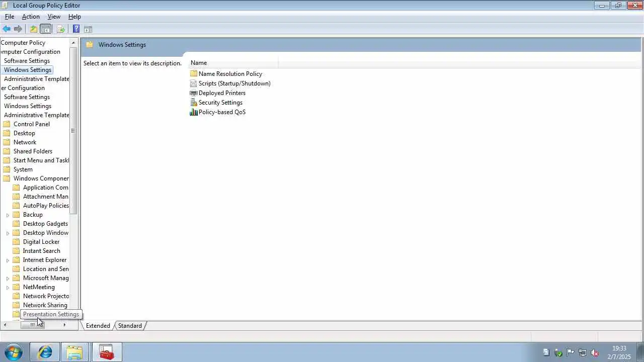The width and height of the screenshot is (644, 362).
Task: Click the Export List toolbar icon
Action: point(61,29)
